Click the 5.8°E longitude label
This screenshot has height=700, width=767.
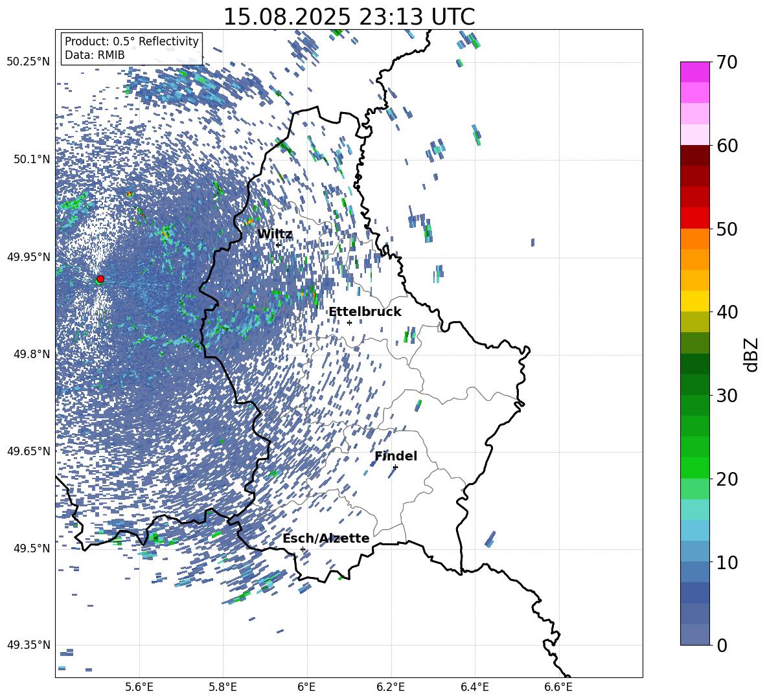pos(223,687)
